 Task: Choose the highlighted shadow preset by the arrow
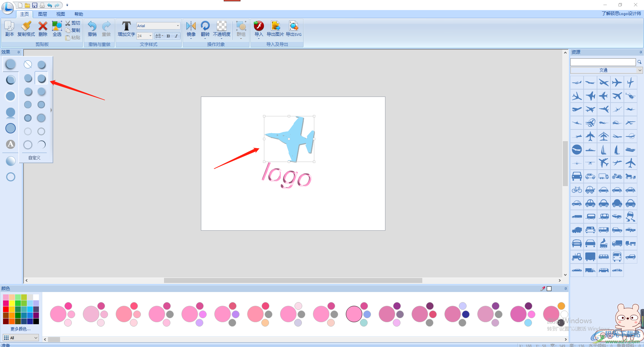(42, 78)
